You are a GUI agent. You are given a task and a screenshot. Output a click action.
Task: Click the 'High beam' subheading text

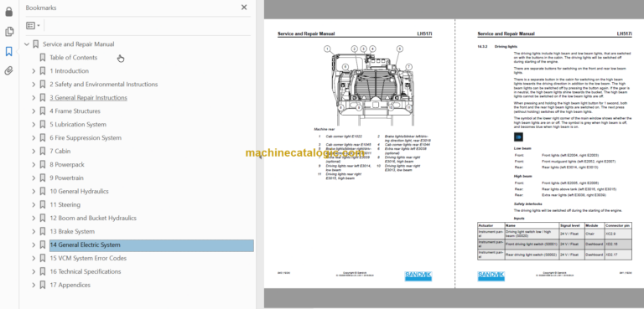[x=523, y=176]
